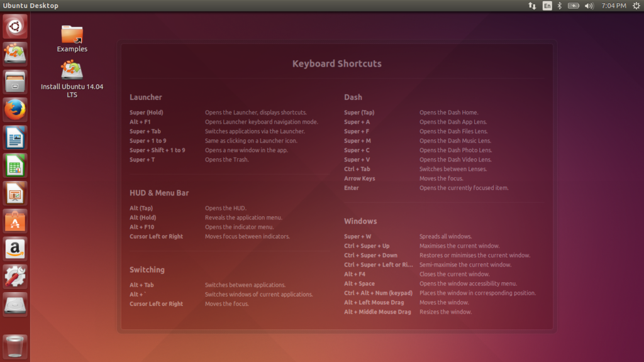
Task: Click the Dash section heading
Action: coord(353,97)
